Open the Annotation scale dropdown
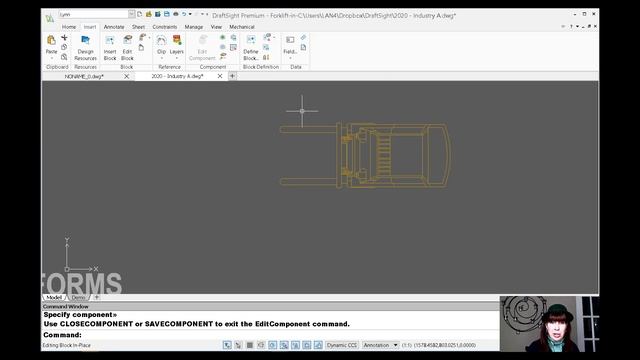 380,345
